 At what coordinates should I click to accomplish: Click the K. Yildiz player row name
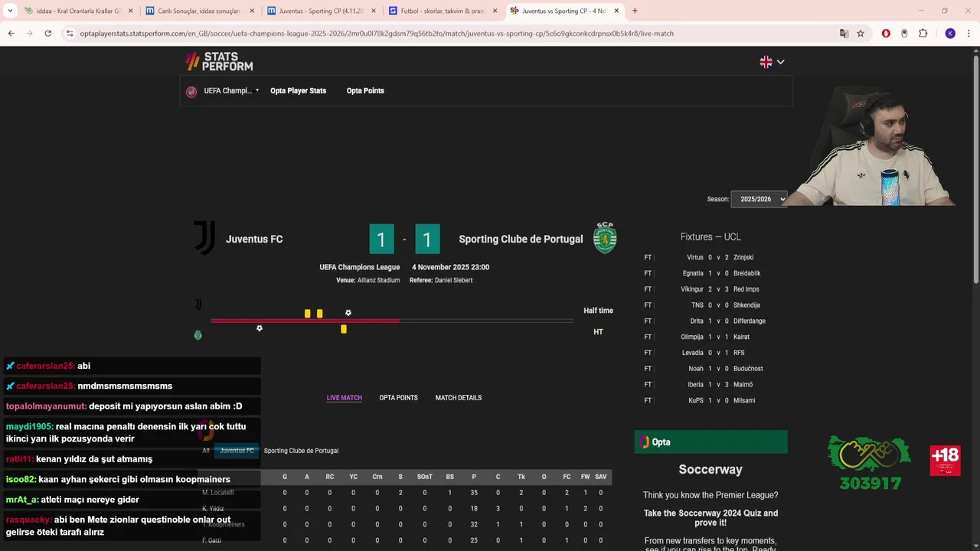214,509
